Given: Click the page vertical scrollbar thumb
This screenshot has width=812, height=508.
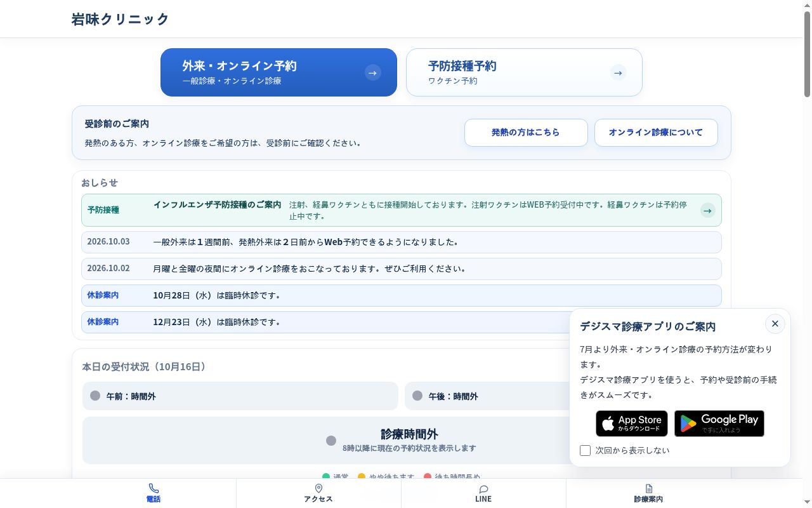Looking at the screenshot, I should tap(808, 54).
